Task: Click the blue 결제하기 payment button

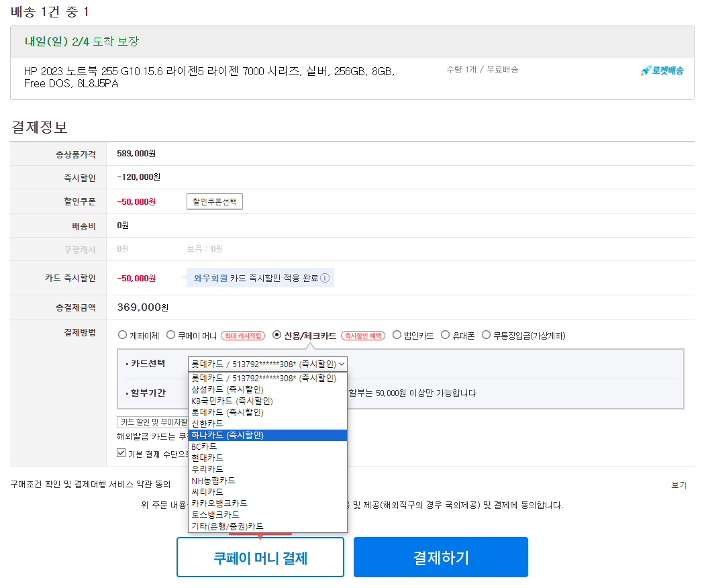Action: 440,557
